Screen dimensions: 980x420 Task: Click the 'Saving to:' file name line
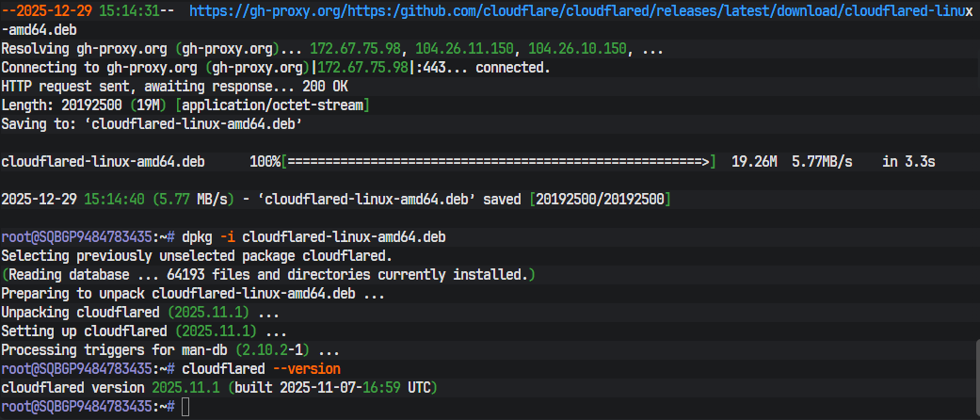tap(152, 123)
